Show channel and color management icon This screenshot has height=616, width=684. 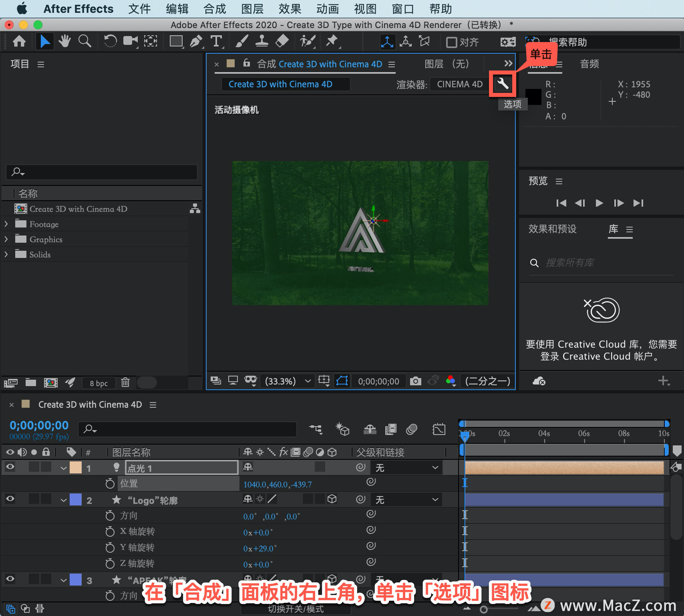coord(451,381)
